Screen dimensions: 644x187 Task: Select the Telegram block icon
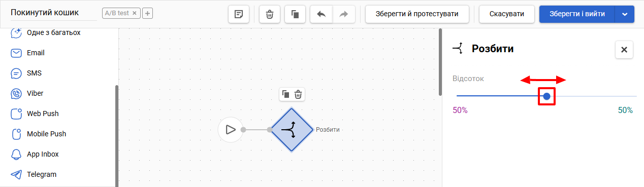16,174
